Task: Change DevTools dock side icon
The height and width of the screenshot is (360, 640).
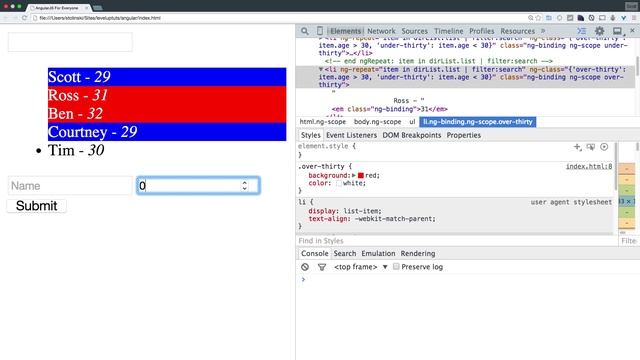Action: click(x=618, y=31)
